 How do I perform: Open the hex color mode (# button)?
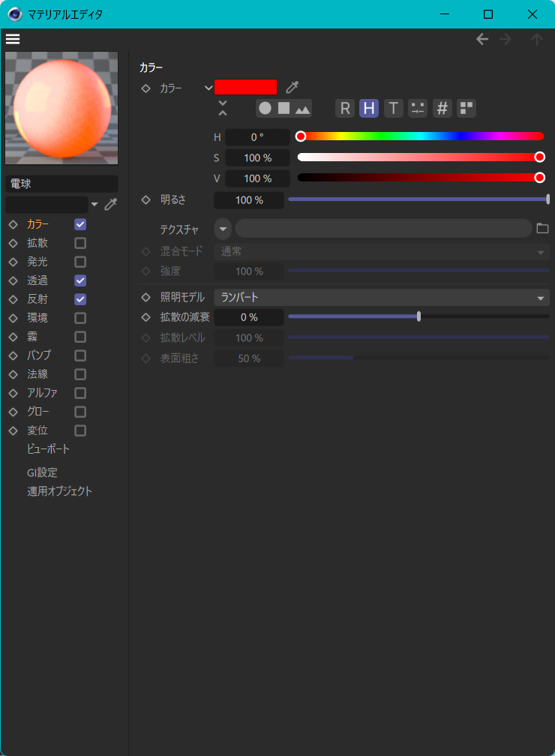coord(442,108)
